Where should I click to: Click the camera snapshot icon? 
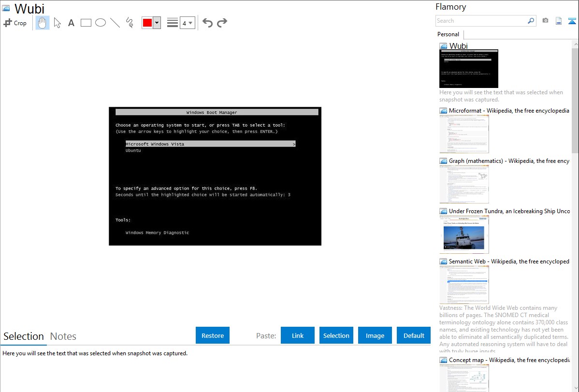point(545,21)
